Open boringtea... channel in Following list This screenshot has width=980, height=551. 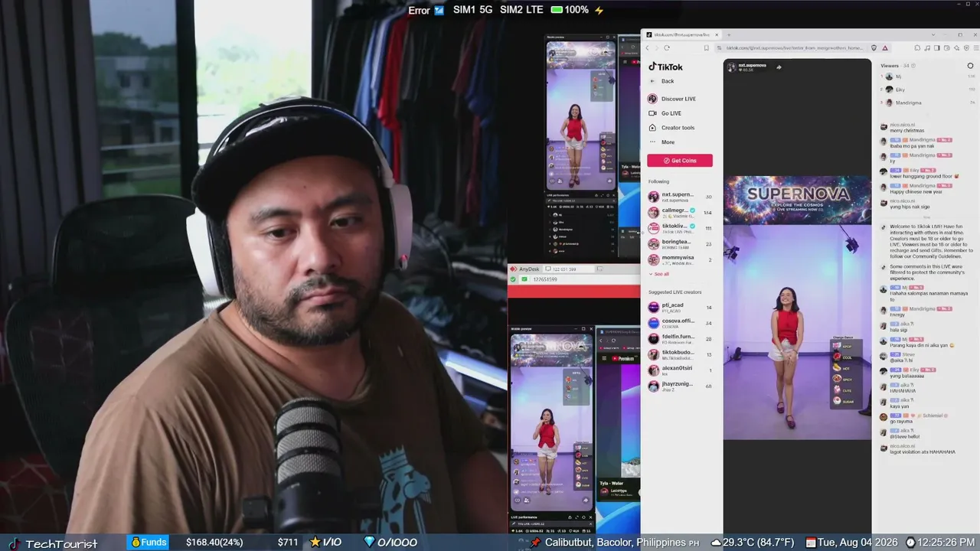tap(680, 244)
